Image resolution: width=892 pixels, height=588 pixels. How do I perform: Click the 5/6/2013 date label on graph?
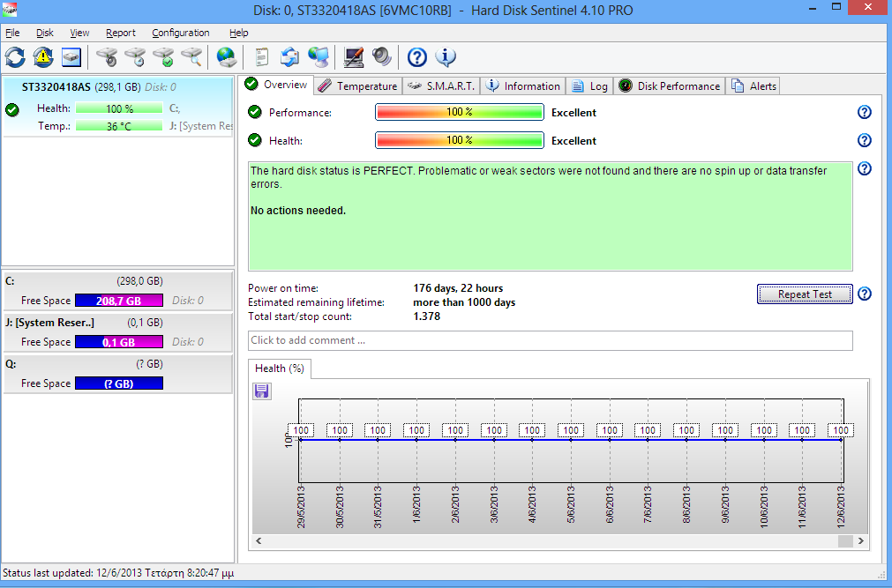pos(571,504)
